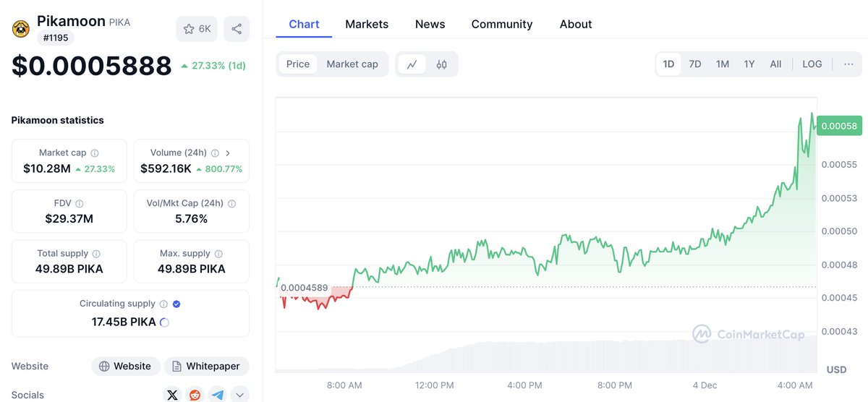868x402 pixels.
Task: Expand Volume (24h) details chevron
Action: click(229, 153)
